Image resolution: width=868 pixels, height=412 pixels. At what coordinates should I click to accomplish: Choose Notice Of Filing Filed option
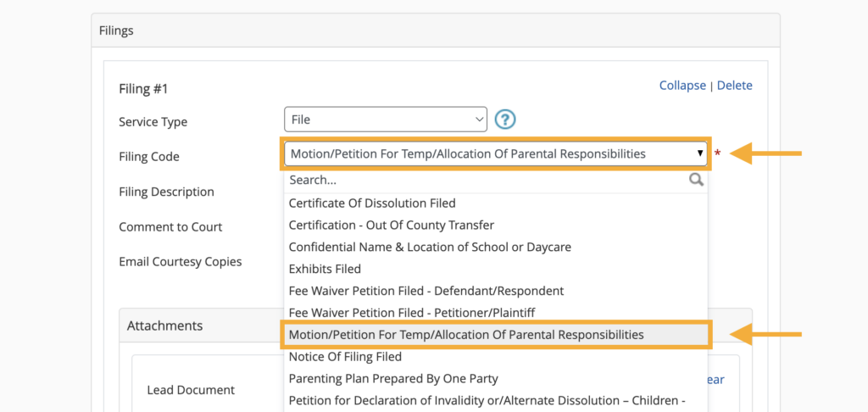click(345, 357)
